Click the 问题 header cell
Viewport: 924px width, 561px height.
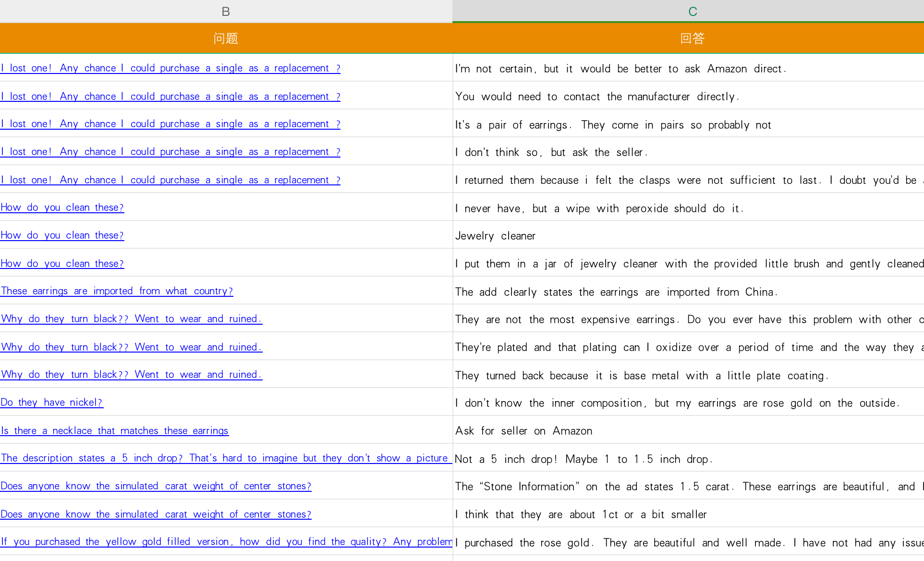pyautogui.click(x=226, y=38)
